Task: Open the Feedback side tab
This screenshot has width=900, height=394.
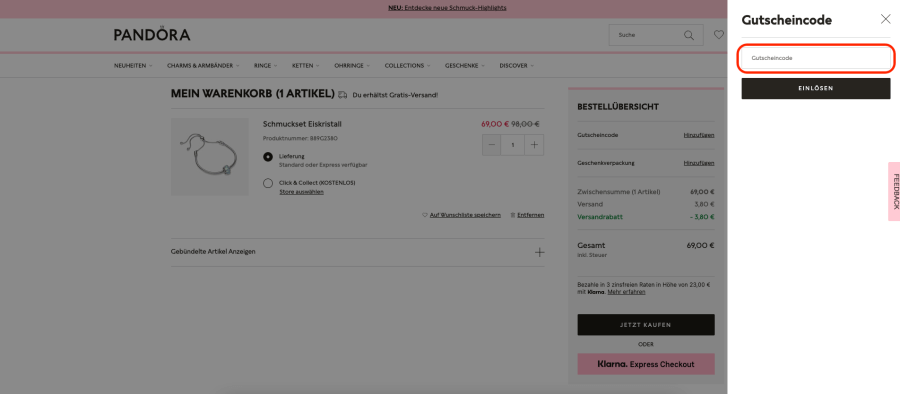Action: tap(894, 191)
